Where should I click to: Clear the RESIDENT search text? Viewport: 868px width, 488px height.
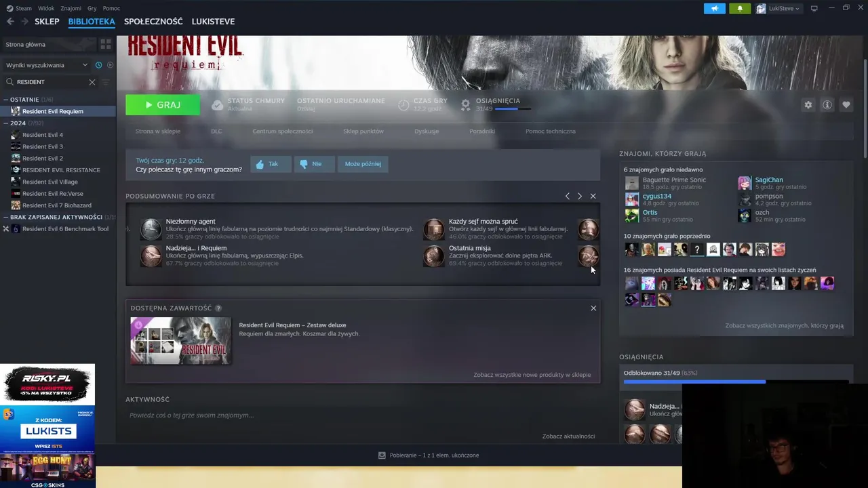pyautogui.click(x=92, y=82)
